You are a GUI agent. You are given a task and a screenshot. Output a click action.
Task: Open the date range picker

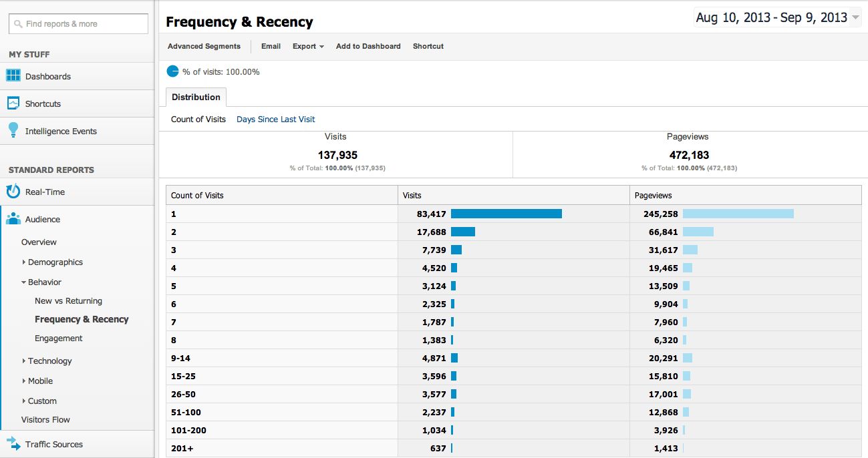pos(777,18)
